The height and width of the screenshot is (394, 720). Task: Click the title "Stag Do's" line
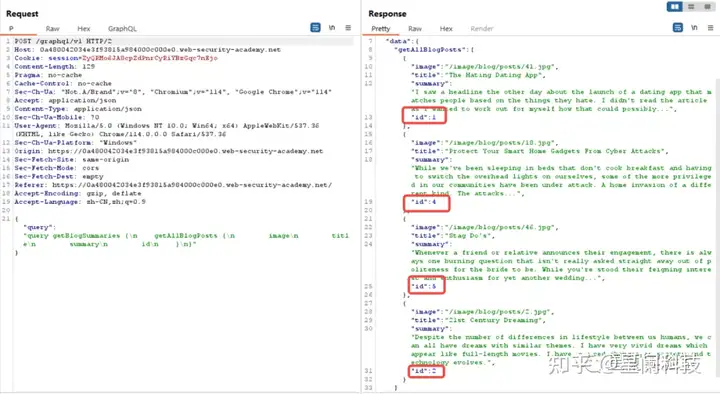tap(453, 236)
